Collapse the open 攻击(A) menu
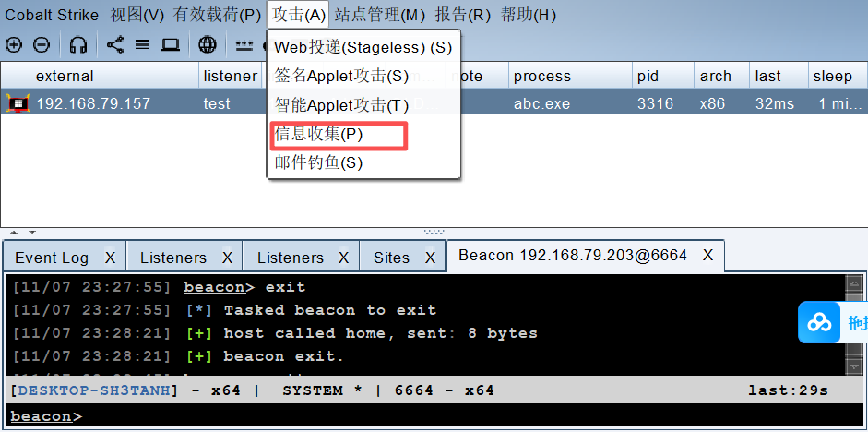The image size is (868, 432). click(x=298, y=15)
